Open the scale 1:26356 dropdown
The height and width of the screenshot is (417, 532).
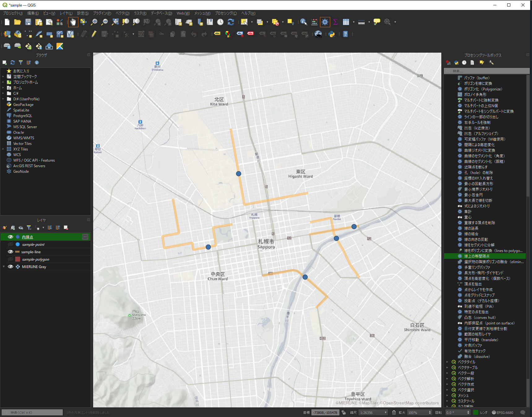click(386, 412)
